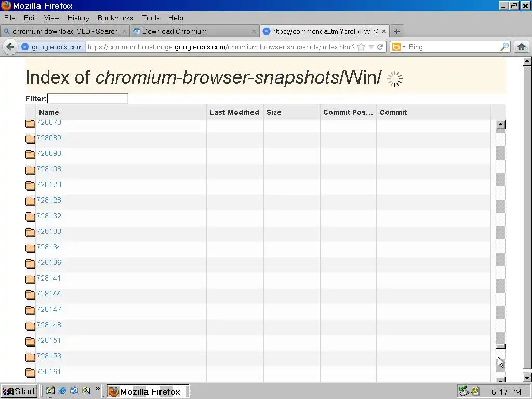Sort by the Commit Pos... column header
The width and height of the screenshot is (532, 399).
point(348,112)
